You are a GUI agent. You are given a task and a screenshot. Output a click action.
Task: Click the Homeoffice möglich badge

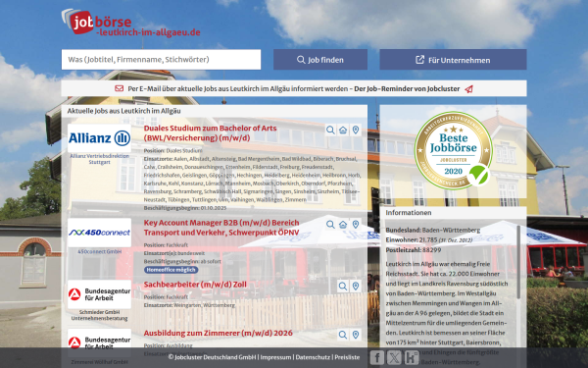pos(171,270)
